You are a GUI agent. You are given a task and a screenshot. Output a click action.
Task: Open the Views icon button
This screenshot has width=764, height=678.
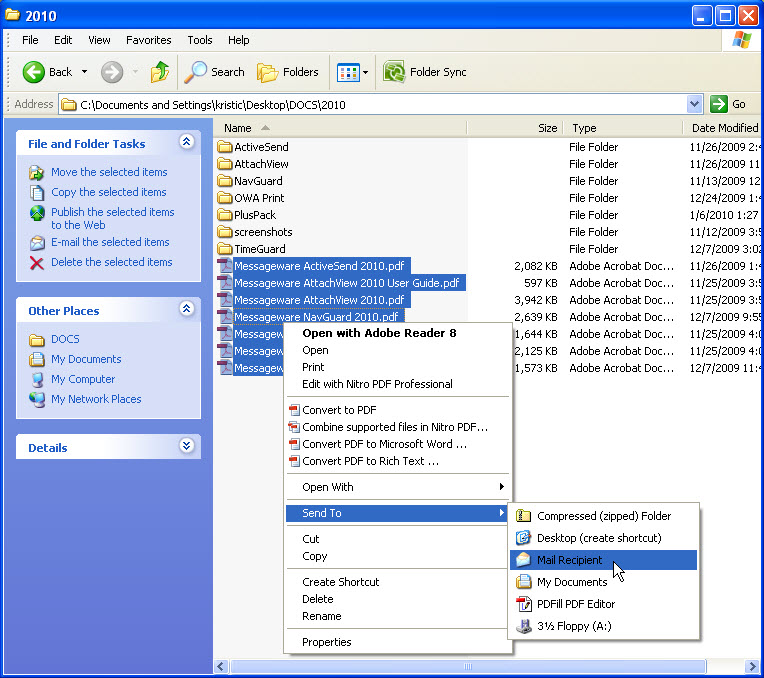348,73
